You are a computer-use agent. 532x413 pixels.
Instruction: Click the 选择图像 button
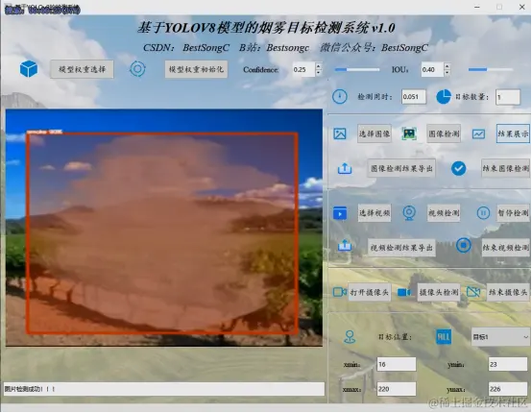click(x=375, y=134)
